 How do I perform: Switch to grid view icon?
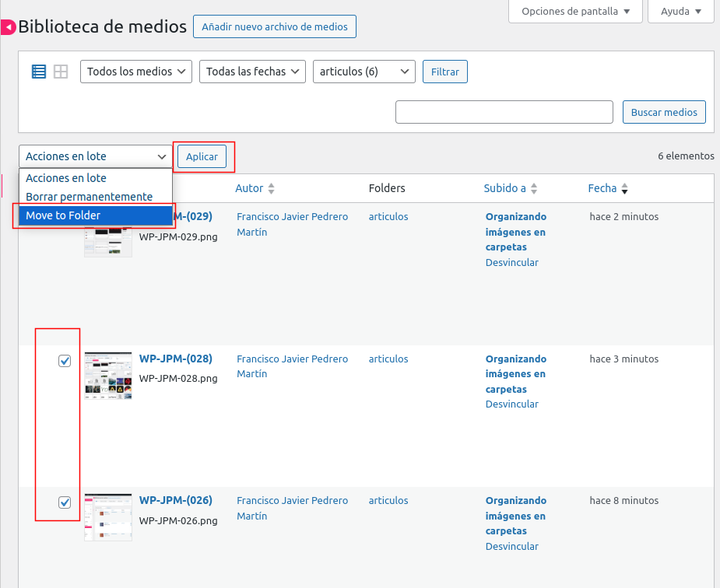click(x=61, y=72)
